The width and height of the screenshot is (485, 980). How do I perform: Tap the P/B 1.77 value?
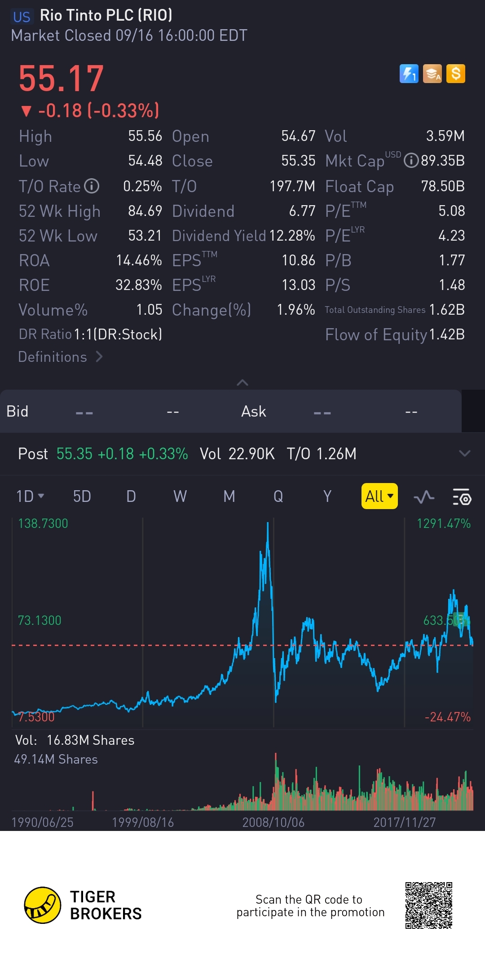[452, 260]
